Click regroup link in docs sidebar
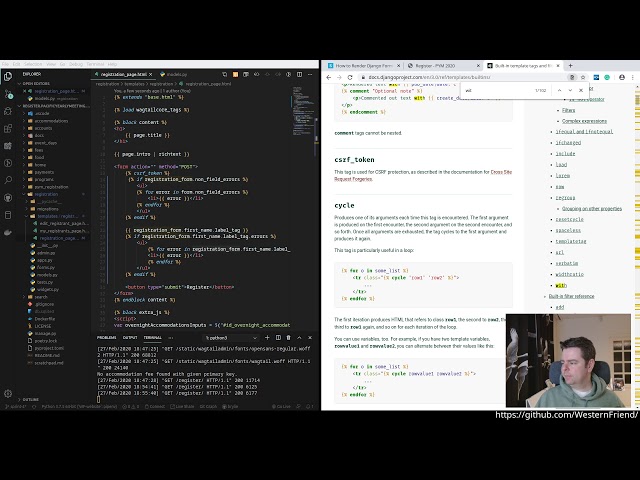Screen dimensions: 640x480 pyautogui.click(x=565, y=198)
